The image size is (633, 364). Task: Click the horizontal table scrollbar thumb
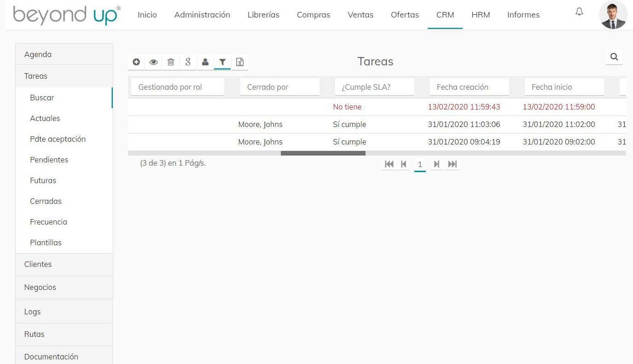pyautogui.click(x=323, y=153)
